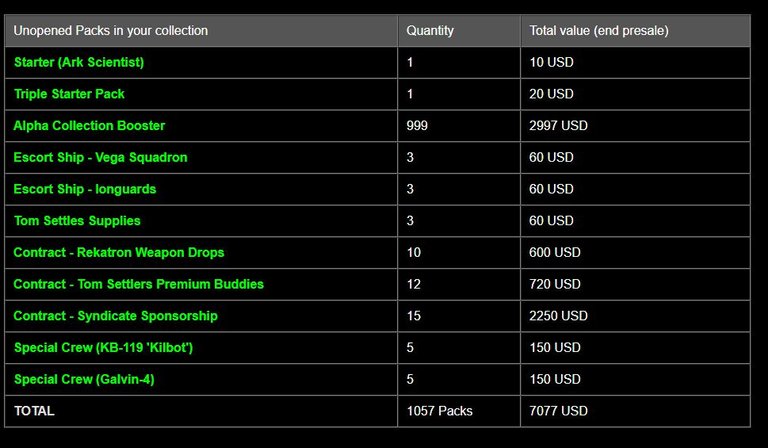The height and width of the screenshot is (448, 768).
Task: Click the 2997 USD value cell
Action: pos(558,126)
